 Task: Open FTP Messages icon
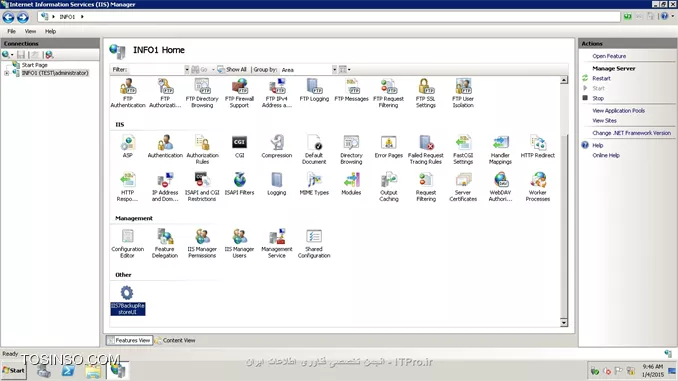(x=351, y=90)
